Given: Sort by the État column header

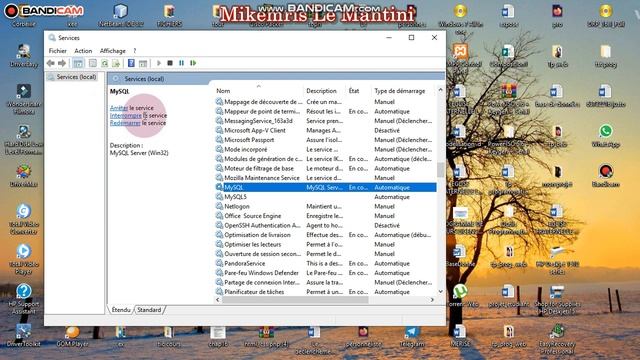Looking at the screenshot, I should [359, 91].
